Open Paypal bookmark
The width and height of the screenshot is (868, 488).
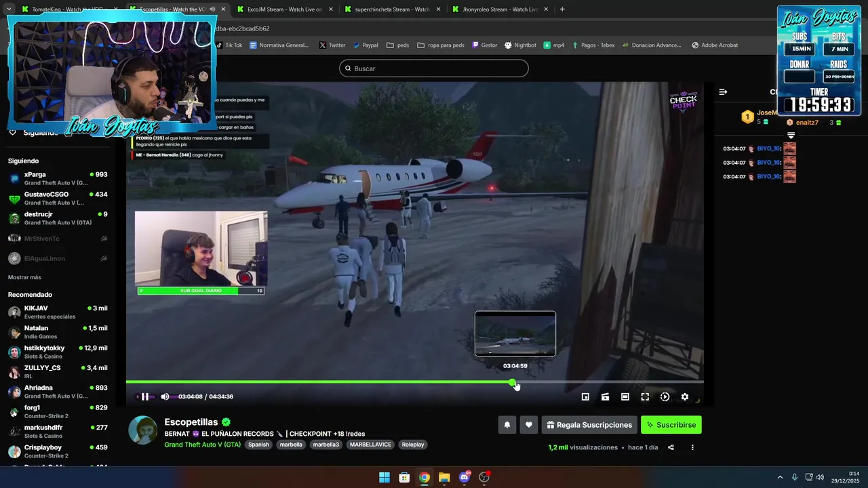(x=366, y=45)
